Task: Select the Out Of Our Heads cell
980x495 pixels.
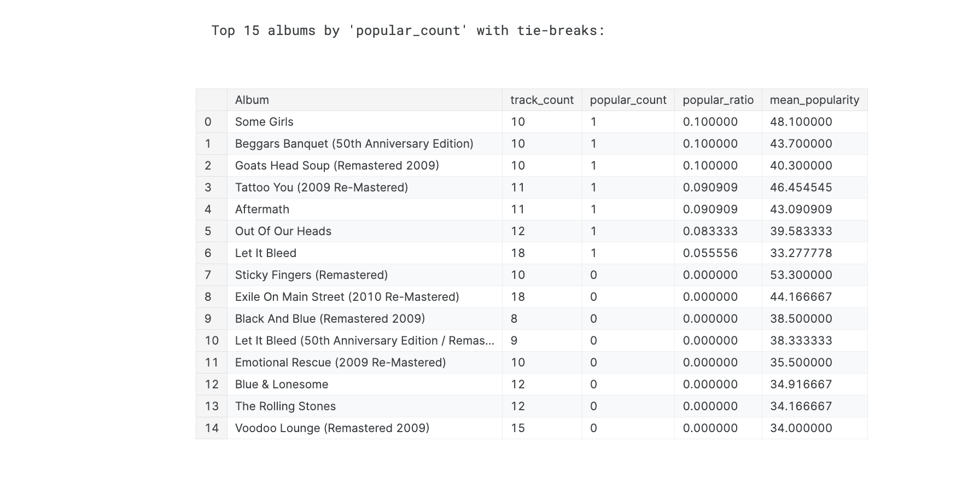Action: (x=283, y=231)
